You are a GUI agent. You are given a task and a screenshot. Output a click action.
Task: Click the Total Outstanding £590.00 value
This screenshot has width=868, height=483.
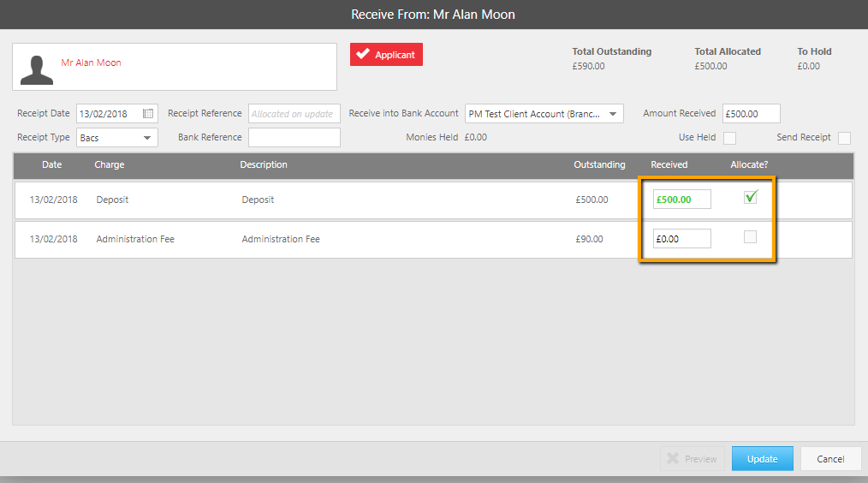click(x=588, y=66)
